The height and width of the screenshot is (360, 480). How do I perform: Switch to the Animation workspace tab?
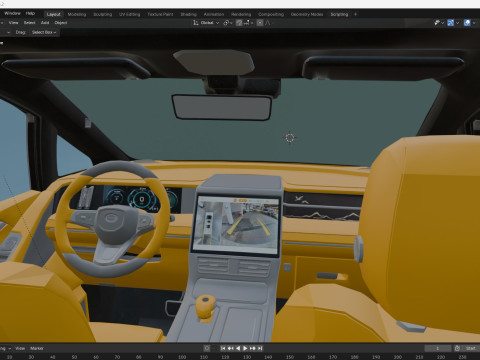click(214, 14)
